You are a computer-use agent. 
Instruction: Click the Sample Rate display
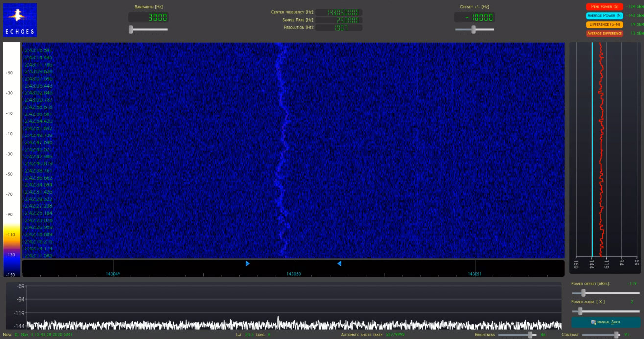point(339,20)
